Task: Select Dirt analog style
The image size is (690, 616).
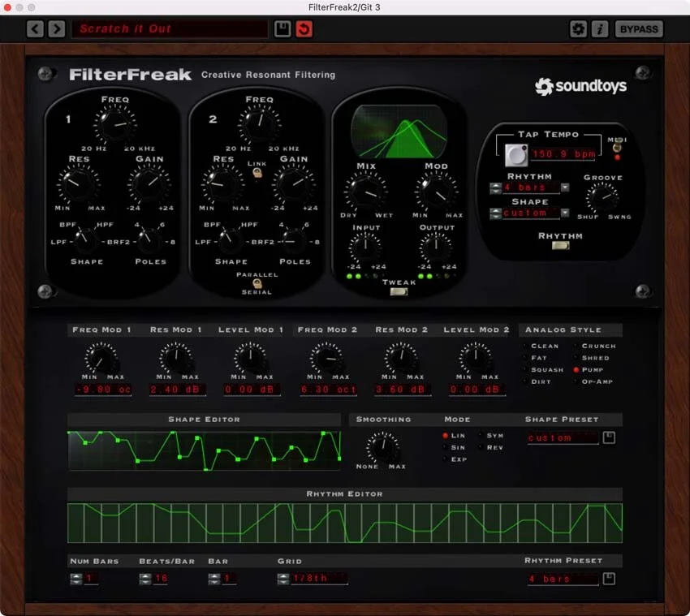Action: pyautogui.click(x=537, y=382)
